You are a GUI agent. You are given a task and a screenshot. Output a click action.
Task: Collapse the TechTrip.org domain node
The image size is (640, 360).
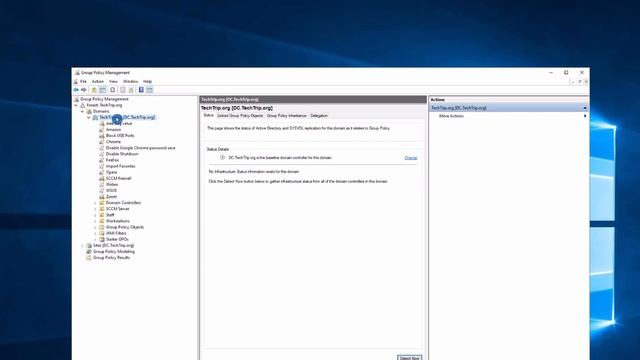[x=89, y=118]
